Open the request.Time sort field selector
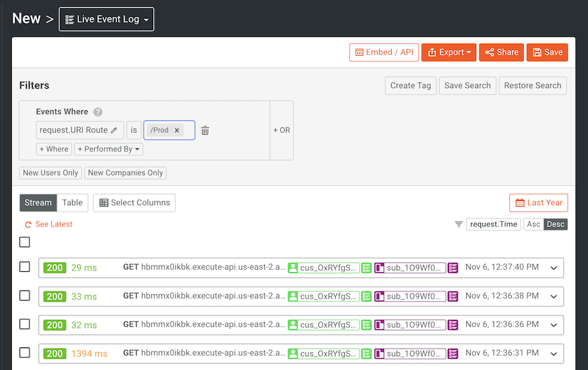Viewport: 588px width, 370px height. (494, 224)
